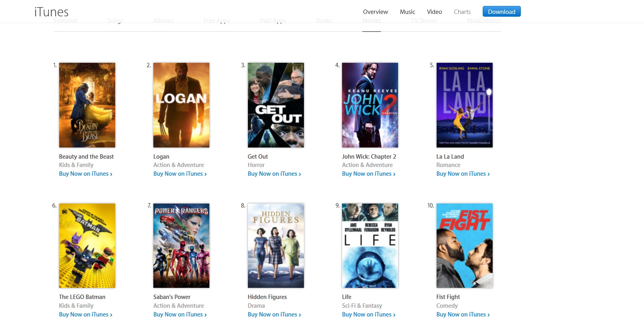This screenshot has width=644, height=330.
Task: Click Buy Now on iTunes under Fist Fight
Action: click(x=463, y=314)
